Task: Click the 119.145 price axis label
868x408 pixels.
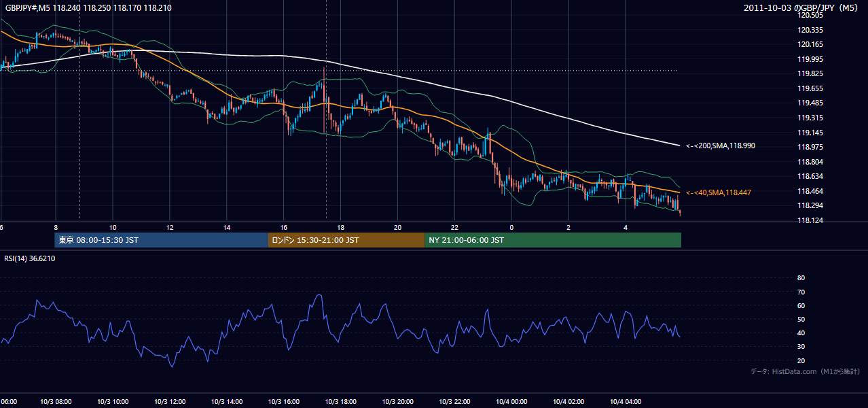Action: 812,133
